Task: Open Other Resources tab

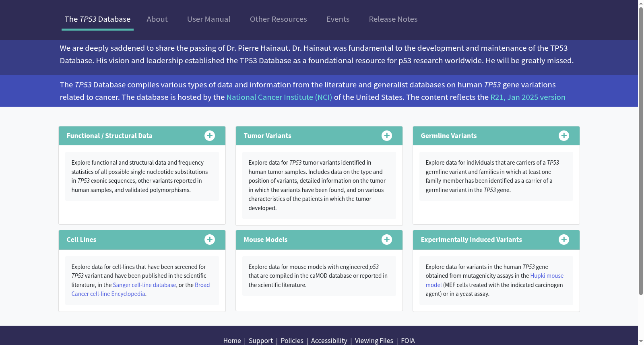Action: click(278, 19)
